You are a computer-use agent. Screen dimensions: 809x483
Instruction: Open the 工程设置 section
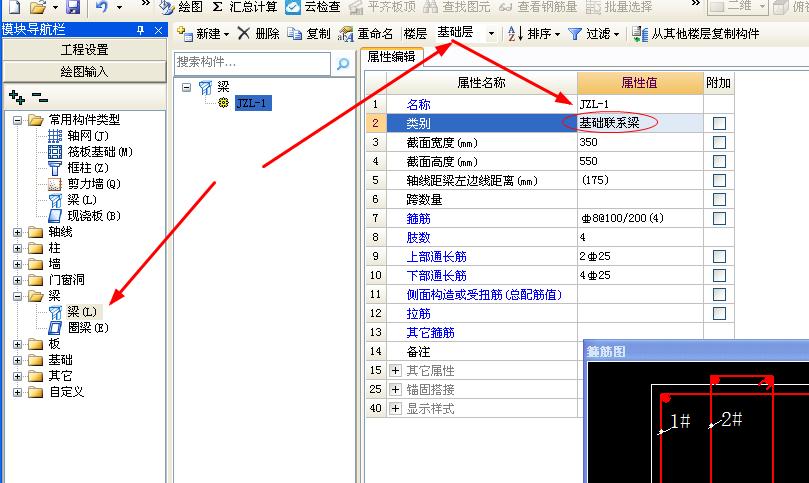[x=85, y=50]
